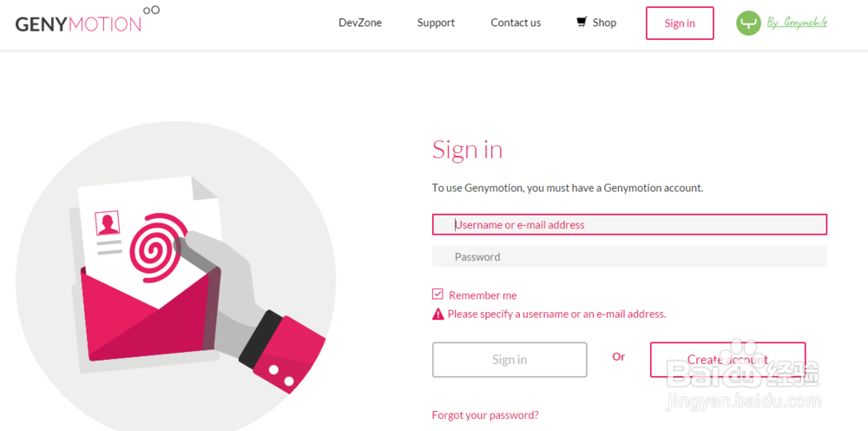Click the green Genymobile circle icon
Viewport: 868px width, 431px height.
click(x=748, y=23)
